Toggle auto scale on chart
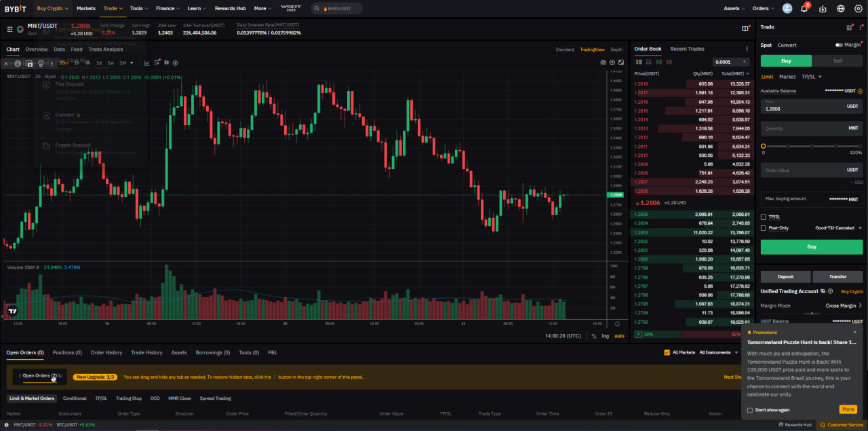Screen dimensions: 868x431 point(619,336)
